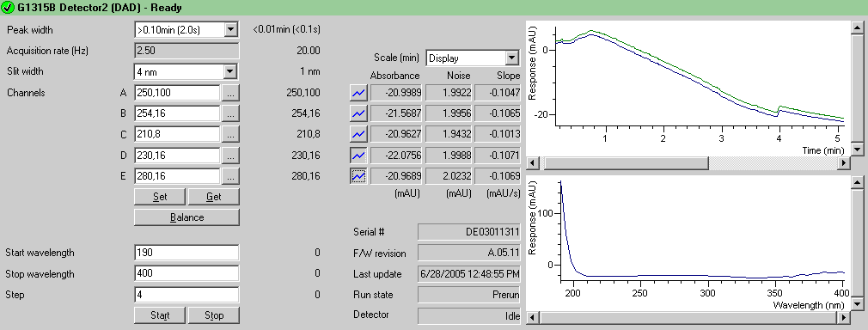Click the Set button
The height and width of the screenshot is (330, 868).
pyautogui.click(x=160, y=197)
